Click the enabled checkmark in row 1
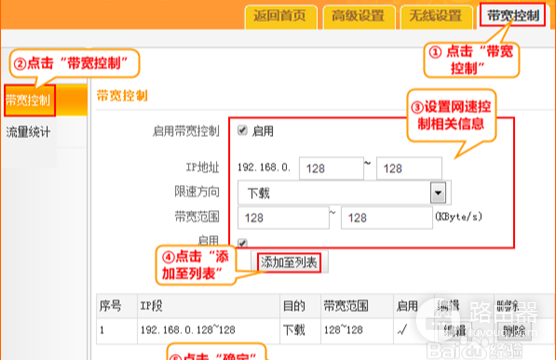The image size is (556, 360). click(x=402, y=330)
